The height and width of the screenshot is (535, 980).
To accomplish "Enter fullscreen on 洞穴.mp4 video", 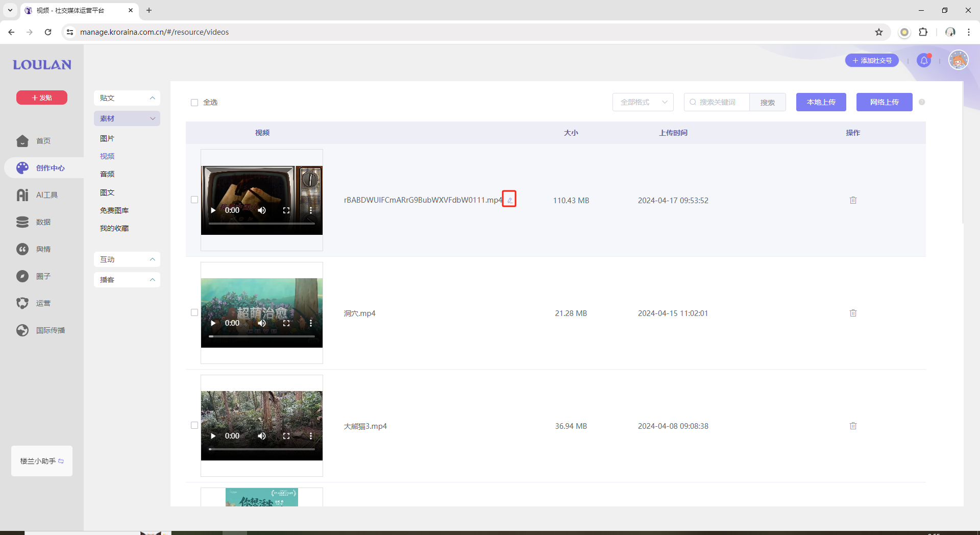I will click(286, 323).
